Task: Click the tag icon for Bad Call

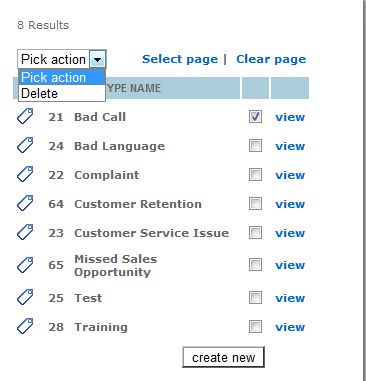Action: (25, 116)
